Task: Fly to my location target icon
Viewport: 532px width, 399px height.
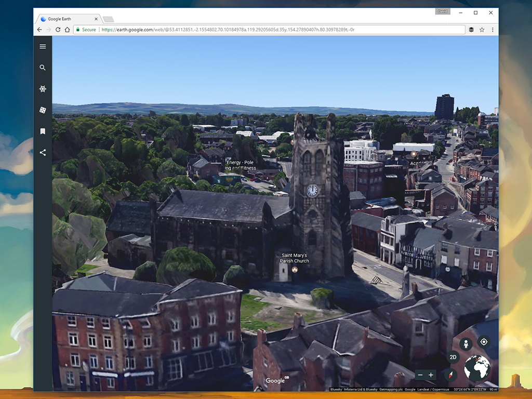Action: [484, 342]
